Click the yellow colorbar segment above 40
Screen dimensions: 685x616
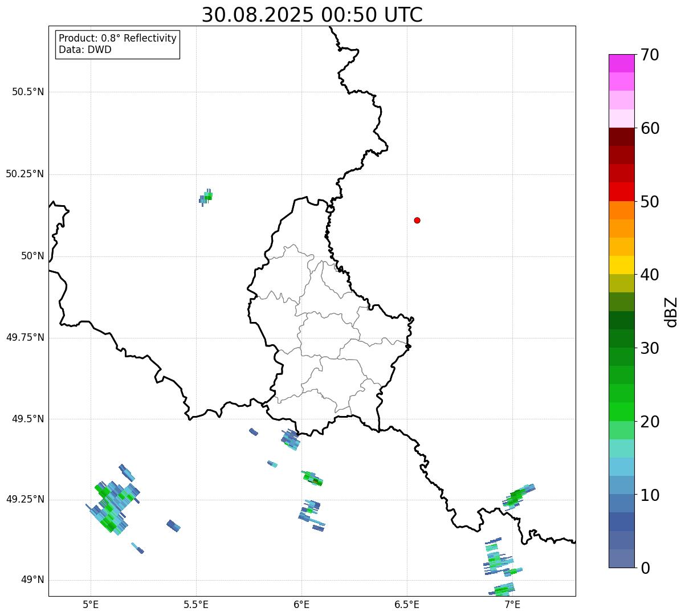point(621,265)
